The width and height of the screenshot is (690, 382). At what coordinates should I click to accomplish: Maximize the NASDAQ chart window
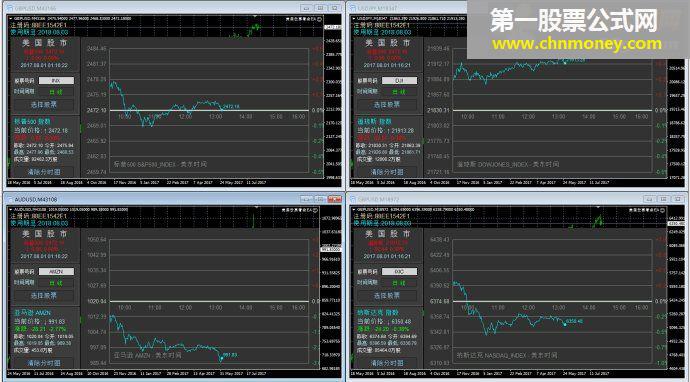[664, 199]
